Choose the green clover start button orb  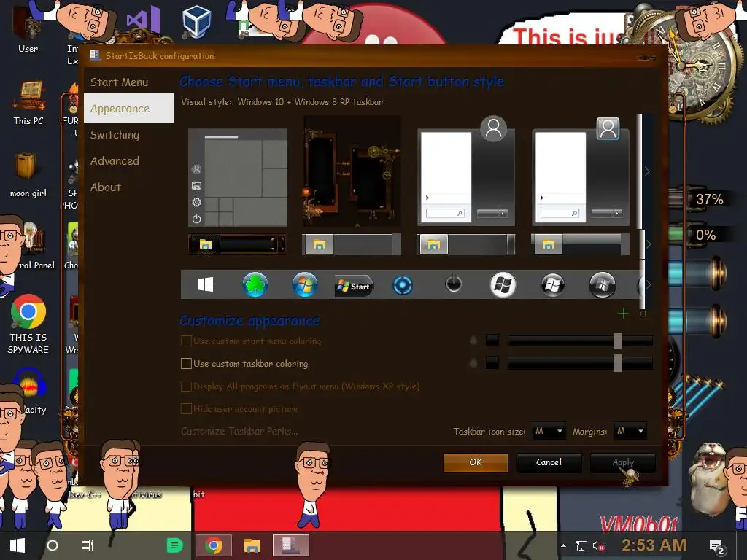pyautogui.click(x=255, y=285)
